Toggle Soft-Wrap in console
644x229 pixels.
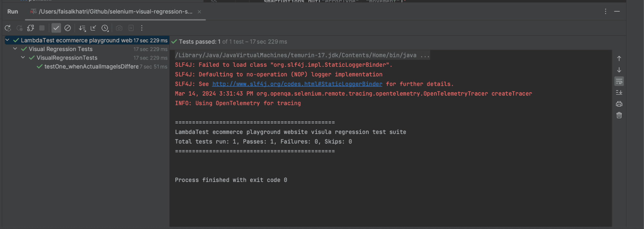click(x=619, y=81)
